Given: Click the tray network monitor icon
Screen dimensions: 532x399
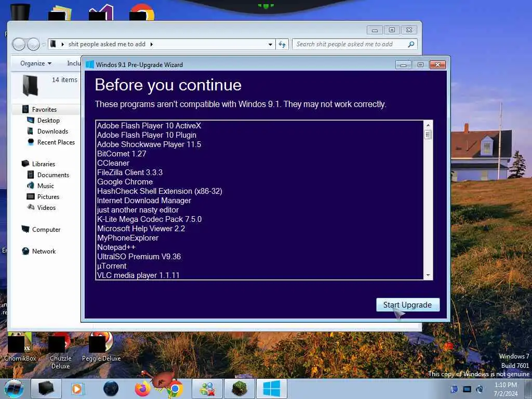Looking at the screenshot, I should (x=467, y=389).
